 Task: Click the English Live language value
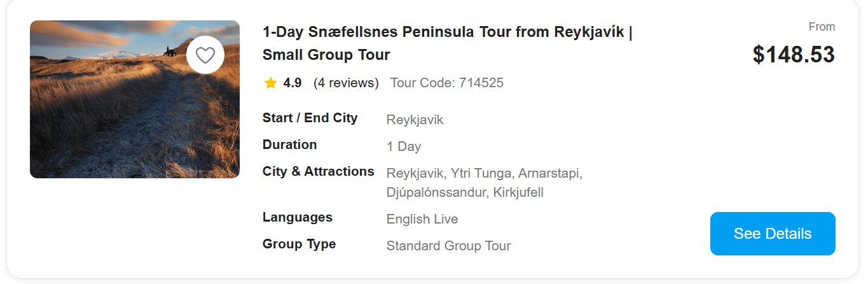point(422,219)
